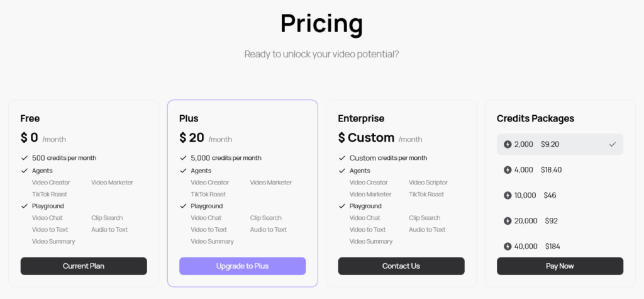Click the Upgrade to Plus button
The height and width of the screenshot is (299, 644).
(242, 266)
